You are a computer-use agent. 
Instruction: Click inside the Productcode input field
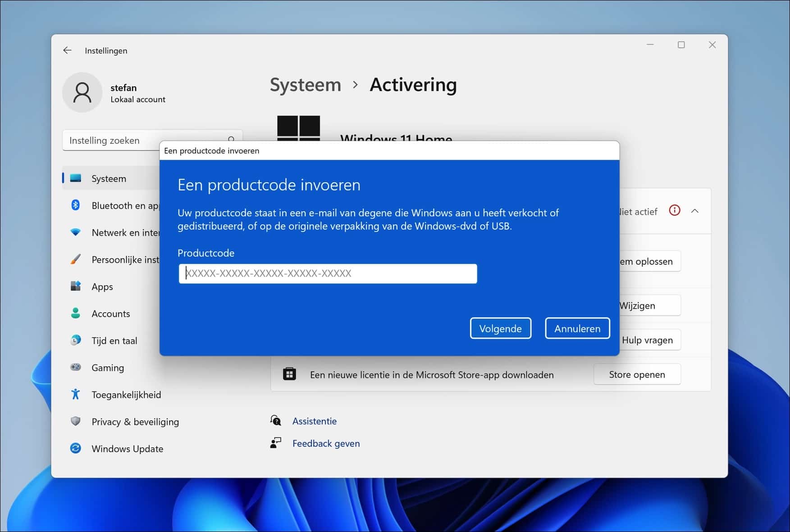coord(328,273)
